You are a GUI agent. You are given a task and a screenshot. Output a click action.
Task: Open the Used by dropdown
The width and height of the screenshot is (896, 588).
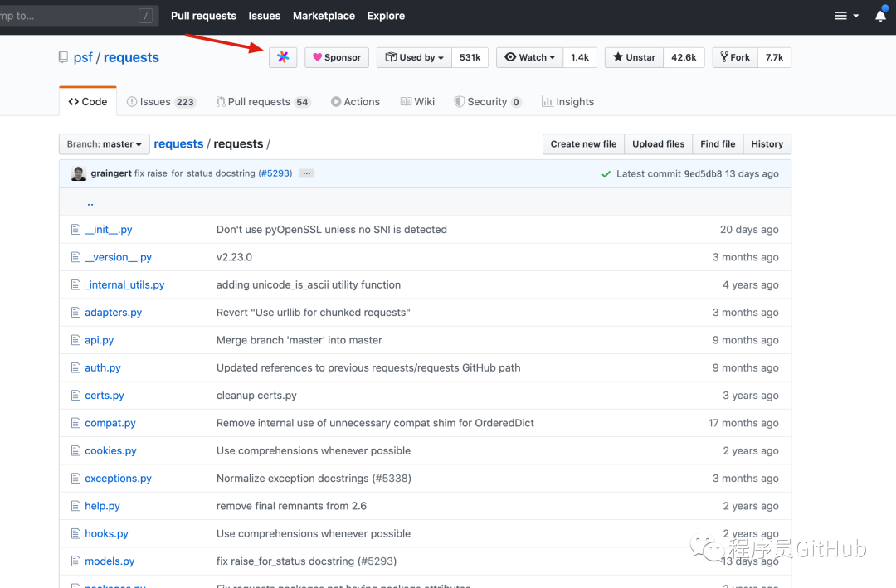(414, 57)
